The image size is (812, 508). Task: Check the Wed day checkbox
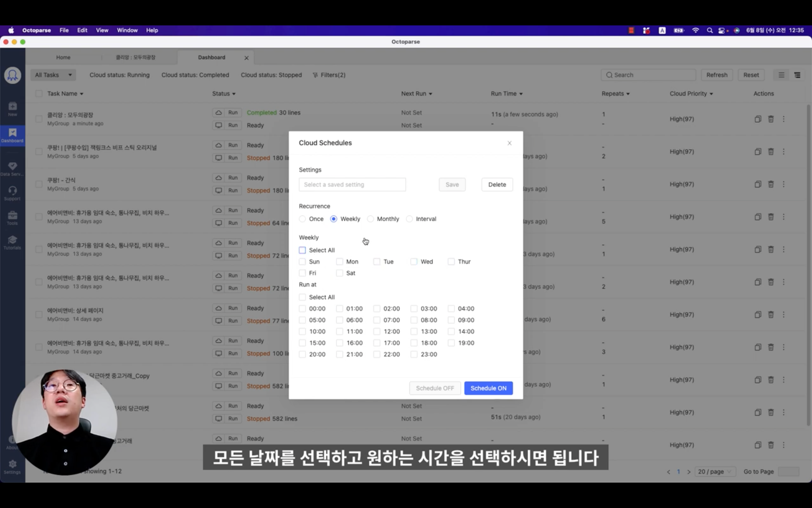414,262
